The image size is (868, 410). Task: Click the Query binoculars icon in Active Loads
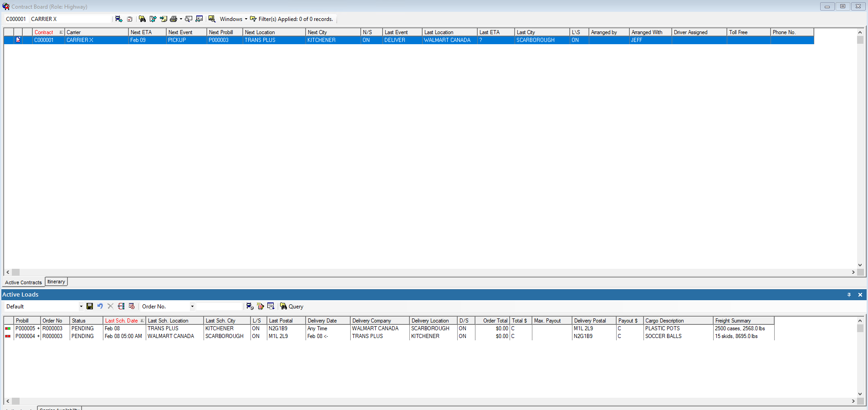(284, 306)
